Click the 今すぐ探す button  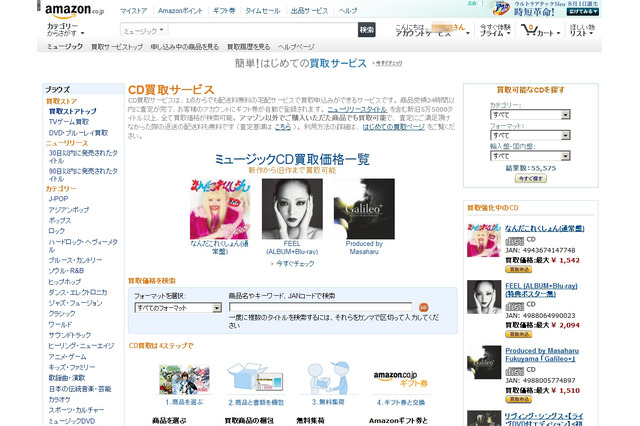pyautogui.click(x=530, y=178)
